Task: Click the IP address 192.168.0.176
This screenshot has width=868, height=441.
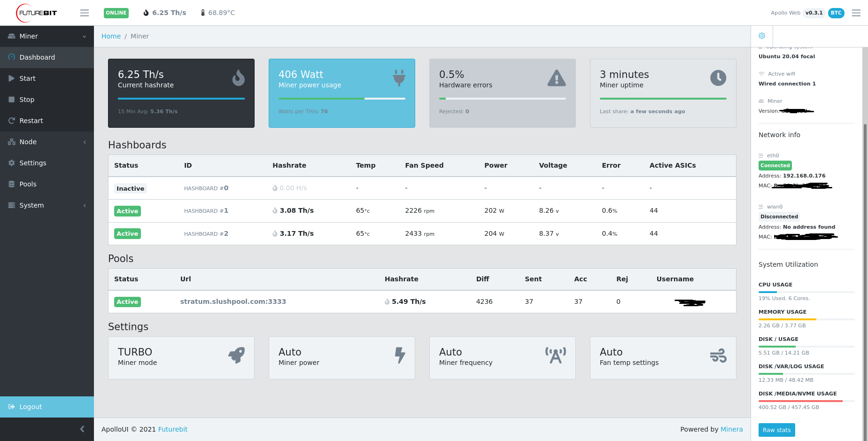Action: pyautogui.click(x=804, y=176)
